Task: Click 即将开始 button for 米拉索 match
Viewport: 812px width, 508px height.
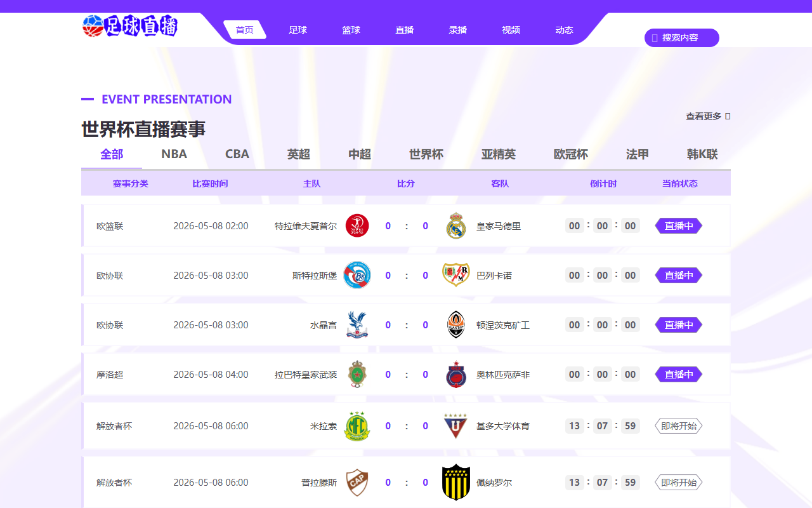Action: (679, 425)
